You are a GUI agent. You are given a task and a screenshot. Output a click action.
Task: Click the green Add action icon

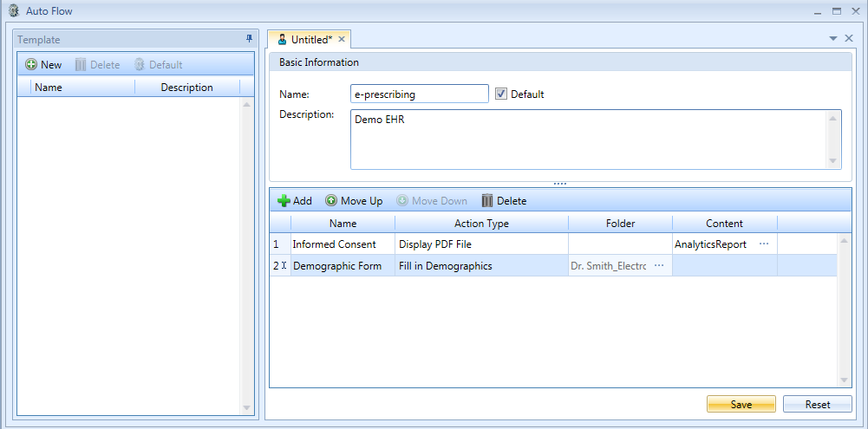(x=284, y=201)
